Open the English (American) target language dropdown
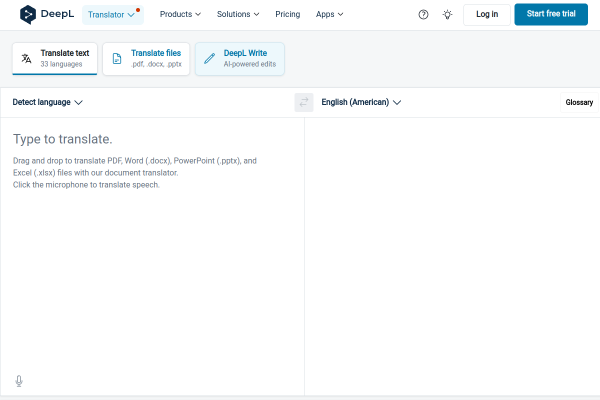 click(x=361, y=102)
